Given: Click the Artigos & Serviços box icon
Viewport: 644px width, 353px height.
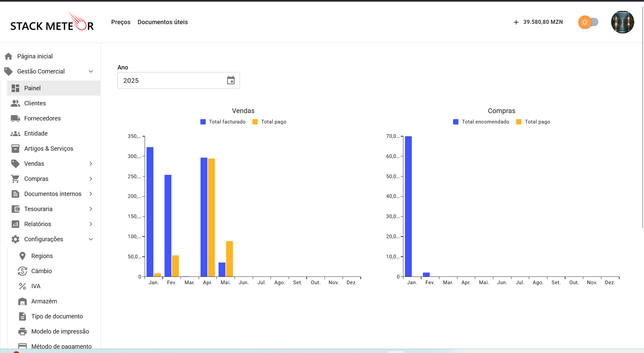Looking at the screenshot, I should click(x=15, y=148).
